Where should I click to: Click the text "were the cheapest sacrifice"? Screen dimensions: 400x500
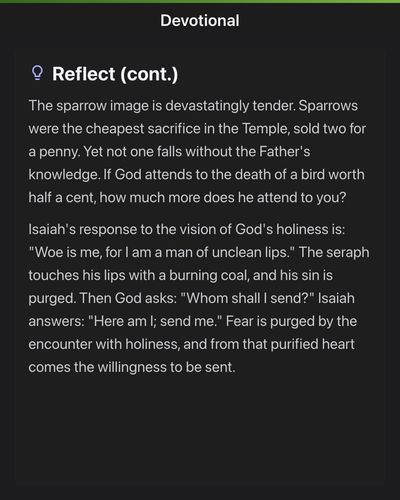pos(114,129)
